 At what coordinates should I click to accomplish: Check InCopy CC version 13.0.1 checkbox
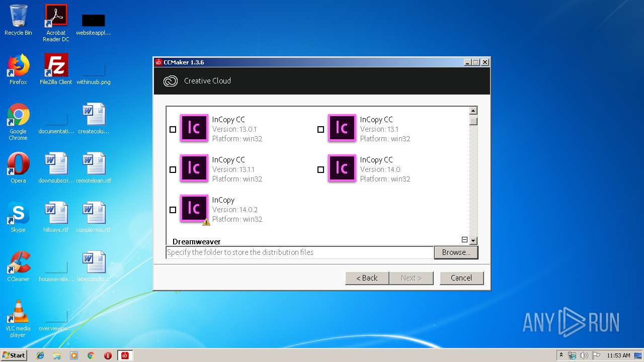point(173,129)
